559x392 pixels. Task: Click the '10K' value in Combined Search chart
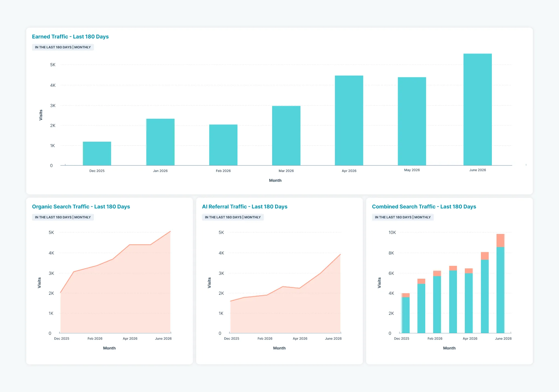click(x=392, y=233)
